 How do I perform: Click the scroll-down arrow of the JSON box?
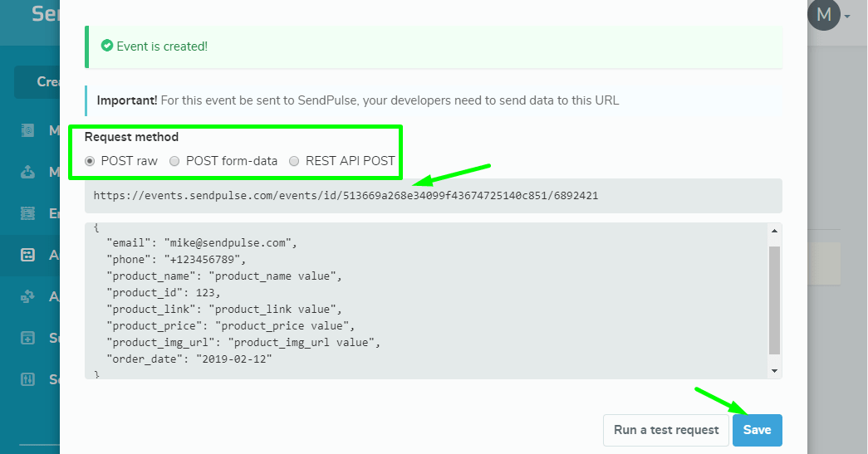(x=774, y=371)
